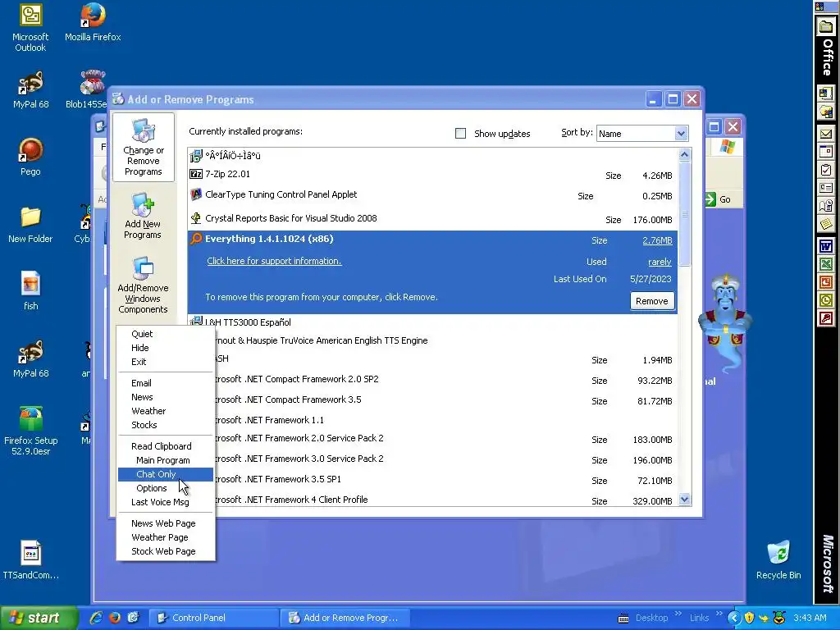Open Microsoft Outlook desktop shortcut
This screenshot has width=840, height=630.
30,28
